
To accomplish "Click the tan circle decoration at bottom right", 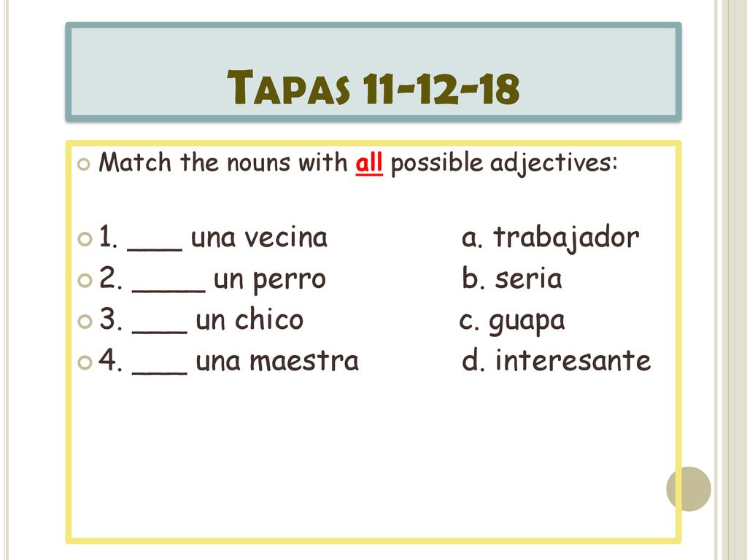I will click(689, 489).
